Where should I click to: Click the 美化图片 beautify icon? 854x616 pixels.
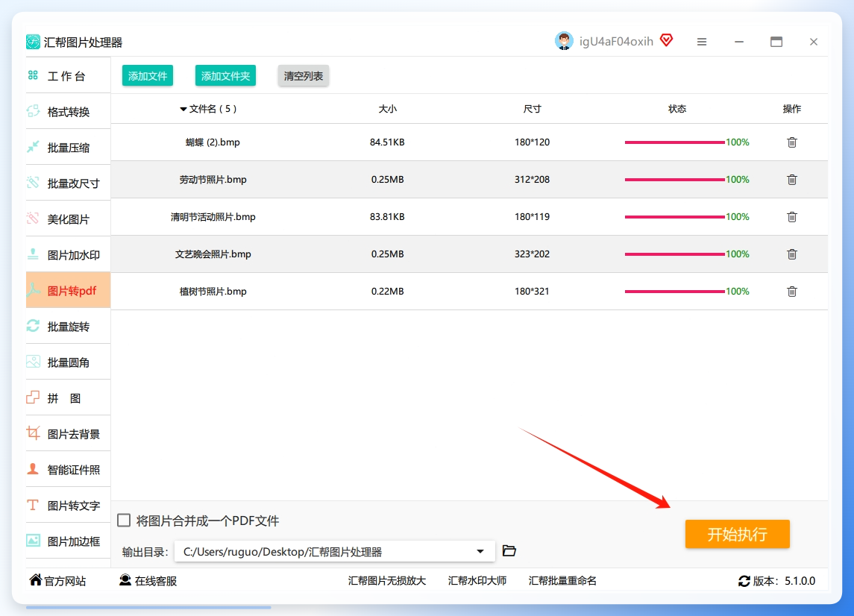34,219
